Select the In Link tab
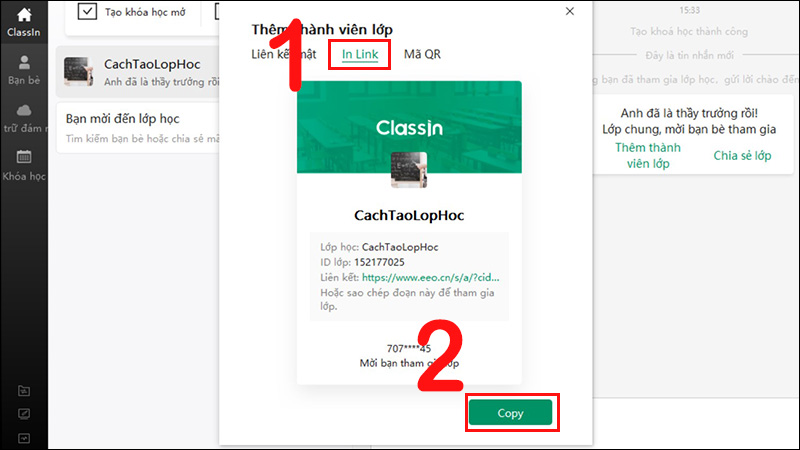The width and height of the screenshot is (800, 450). pos(360,54)
